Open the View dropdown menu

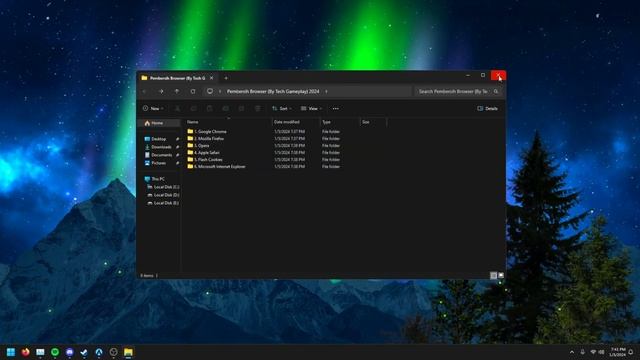[x=311, y=109]
